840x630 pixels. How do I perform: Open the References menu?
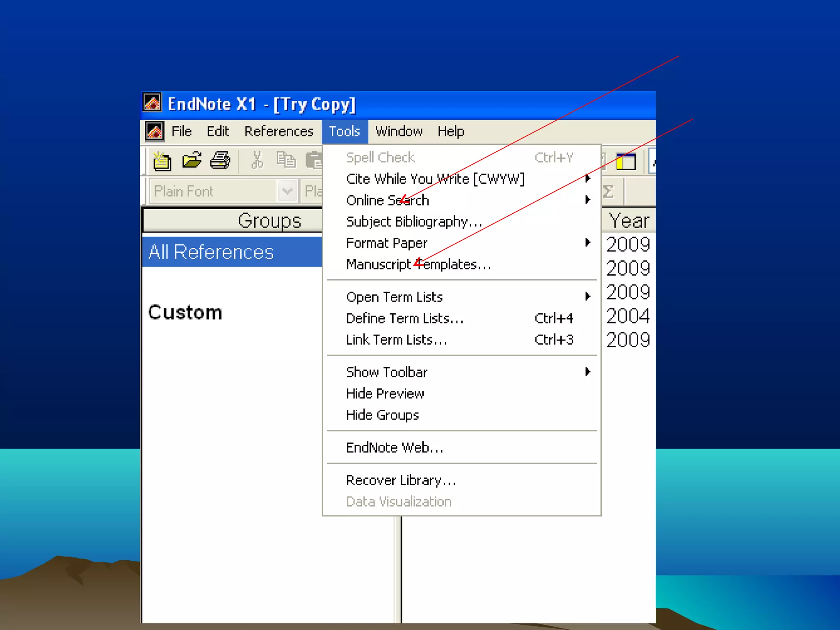pyautogui.click(x=278, y=131)
